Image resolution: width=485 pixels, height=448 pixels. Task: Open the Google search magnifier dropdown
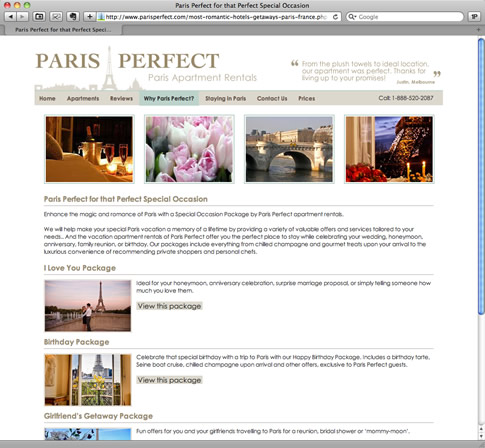[352, 17]
